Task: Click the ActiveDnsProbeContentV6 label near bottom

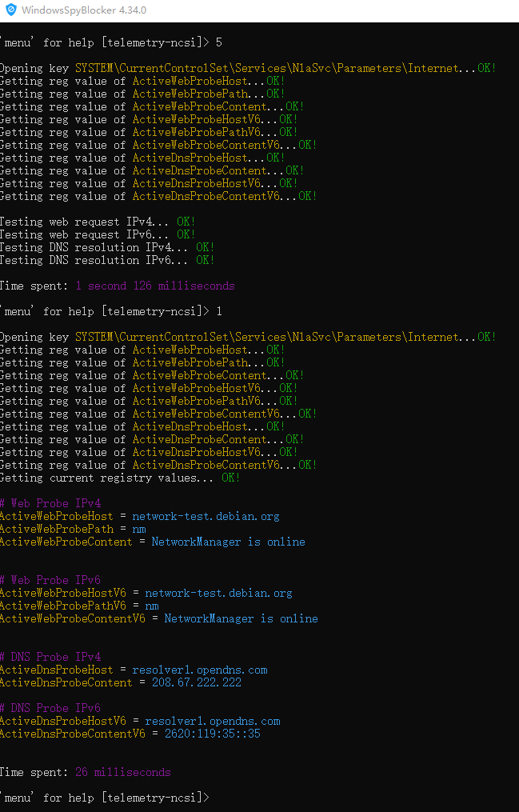Action: 73,734
